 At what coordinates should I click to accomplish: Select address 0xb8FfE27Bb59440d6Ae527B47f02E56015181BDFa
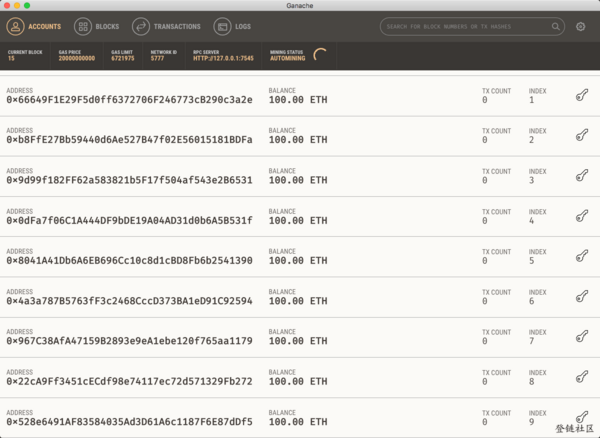(x=129, y=140)
